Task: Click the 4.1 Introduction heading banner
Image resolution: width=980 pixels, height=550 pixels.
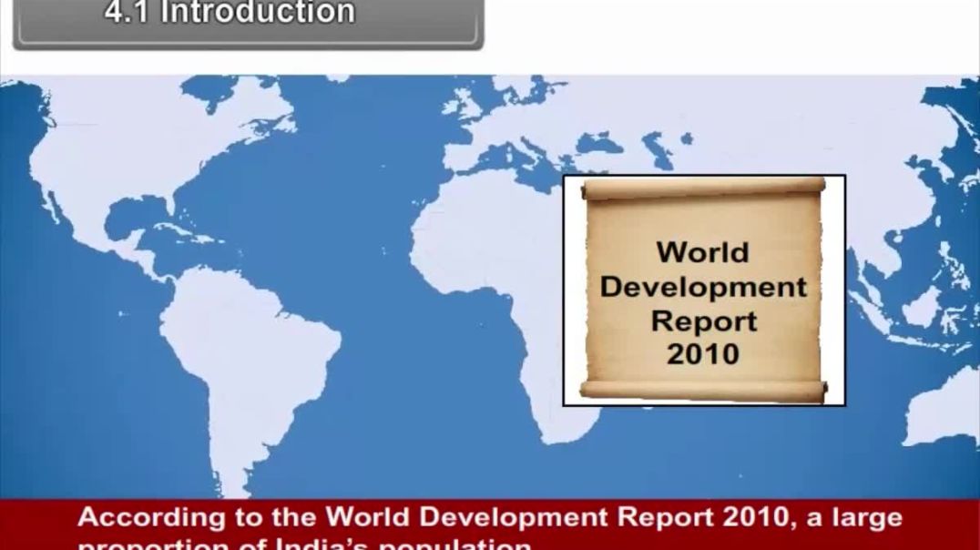Action: [244, 20]
